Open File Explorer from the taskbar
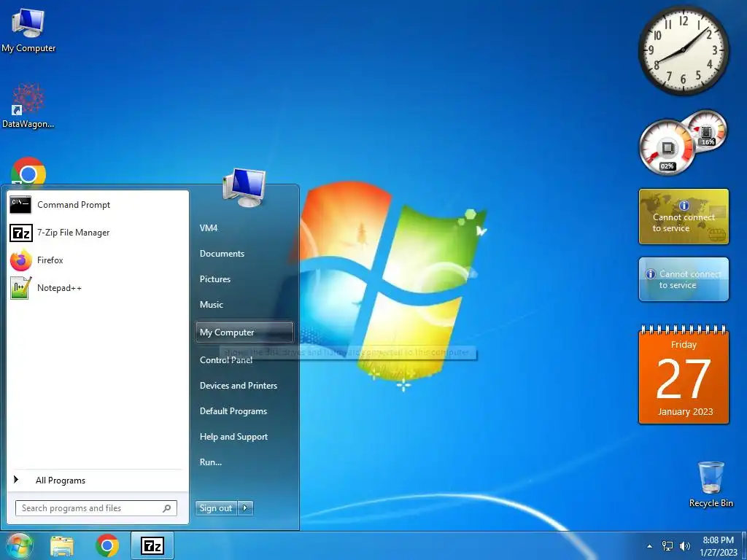Screen dimensions: 747x560 coord(62,545)
